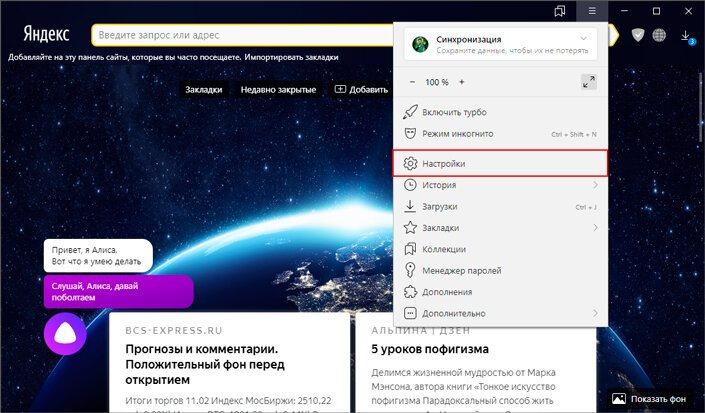705x413 pixels.
Task: Select Режим инкогнито menu item
Action: pos(500,133)
